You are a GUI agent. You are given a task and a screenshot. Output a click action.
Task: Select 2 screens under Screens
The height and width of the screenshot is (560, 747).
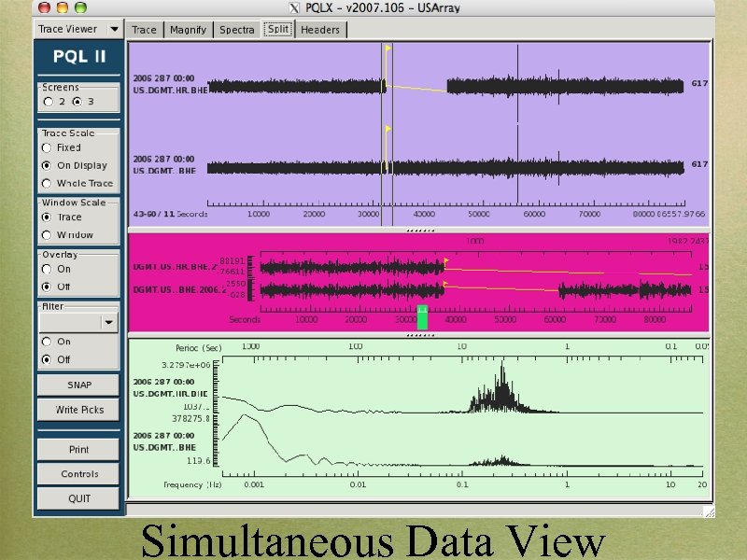(x=50, y=101)
